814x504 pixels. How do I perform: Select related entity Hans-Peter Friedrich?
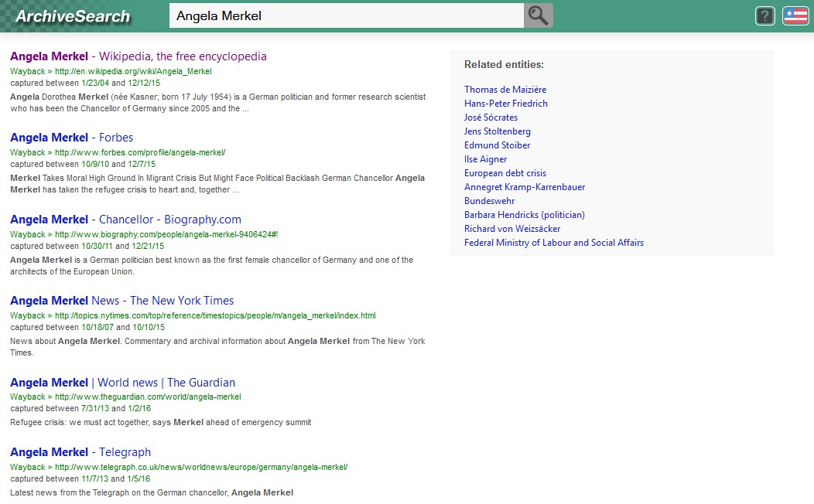click(x=505, y=104)
